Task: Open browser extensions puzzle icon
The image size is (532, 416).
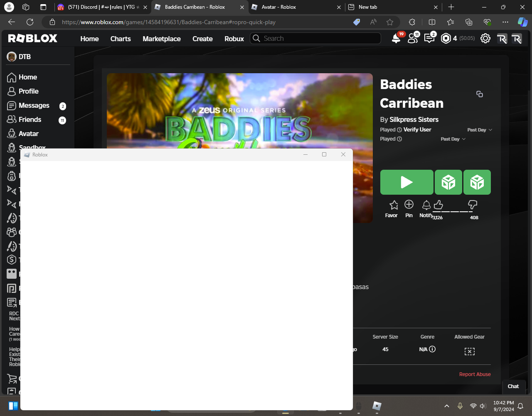Action: click(412, 22)
